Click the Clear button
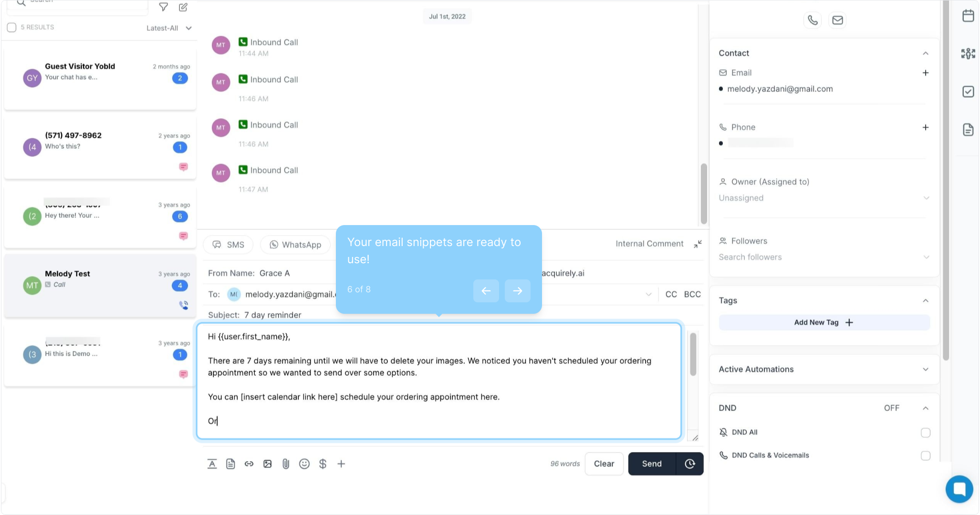 [604, 463]
